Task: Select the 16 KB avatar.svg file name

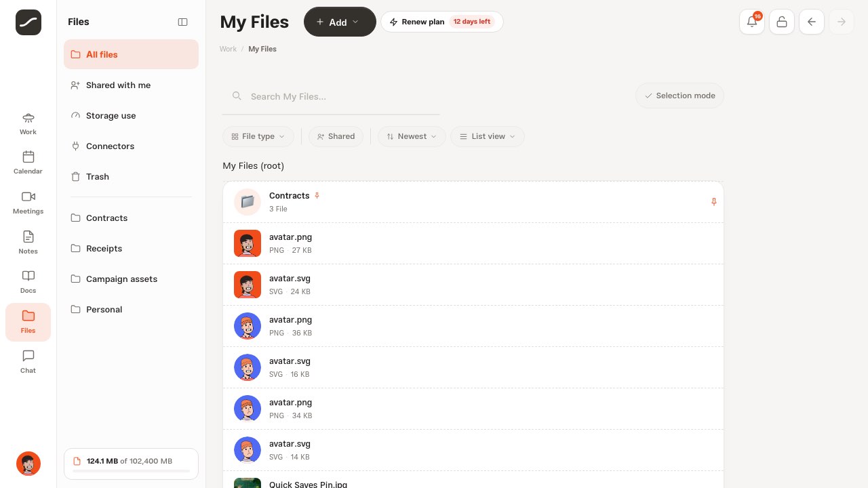Action: (x=290, y=361)
